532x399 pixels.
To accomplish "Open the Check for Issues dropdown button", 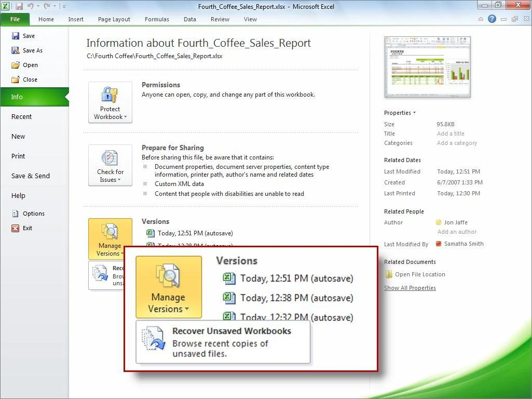I will (x=110, y=165).
